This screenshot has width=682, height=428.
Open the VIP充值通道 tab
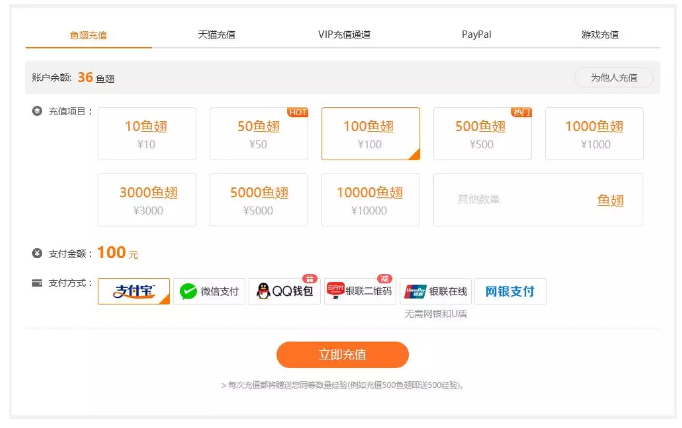click(344, 34)
